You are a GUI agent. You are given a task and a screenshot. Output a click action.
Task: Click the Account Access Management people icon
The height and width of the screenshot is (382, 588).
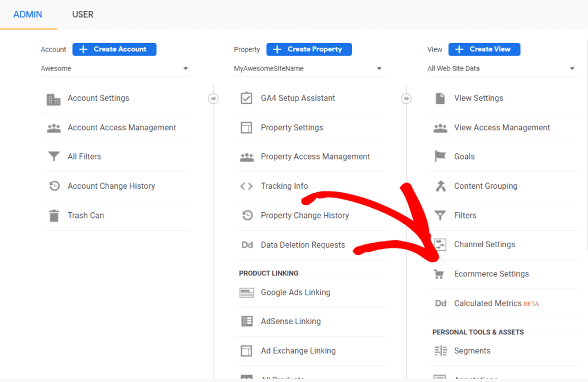click(x=54, y=128)
